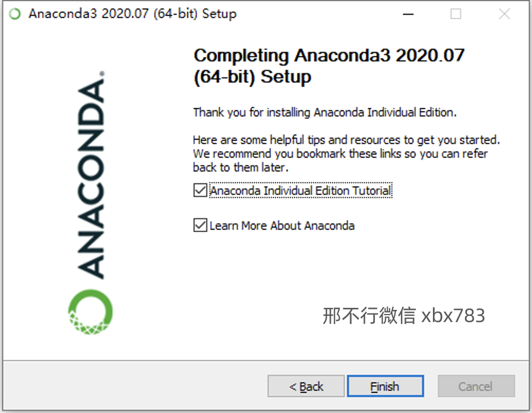Click the Anaconda icon in title bar
The width and height of the screenshot is (532, 413).
(15, 14)
